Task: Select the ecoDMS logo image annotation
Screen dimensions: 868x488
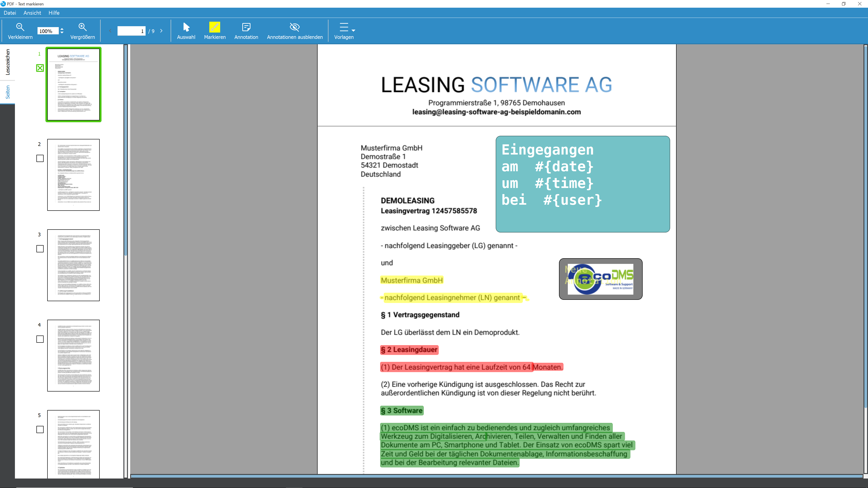Action: tap(600, 279)
